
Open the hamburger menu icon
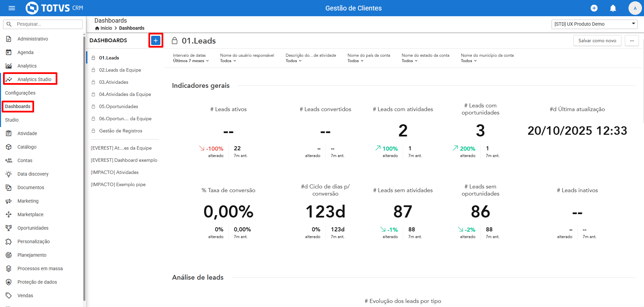[12, 8]
